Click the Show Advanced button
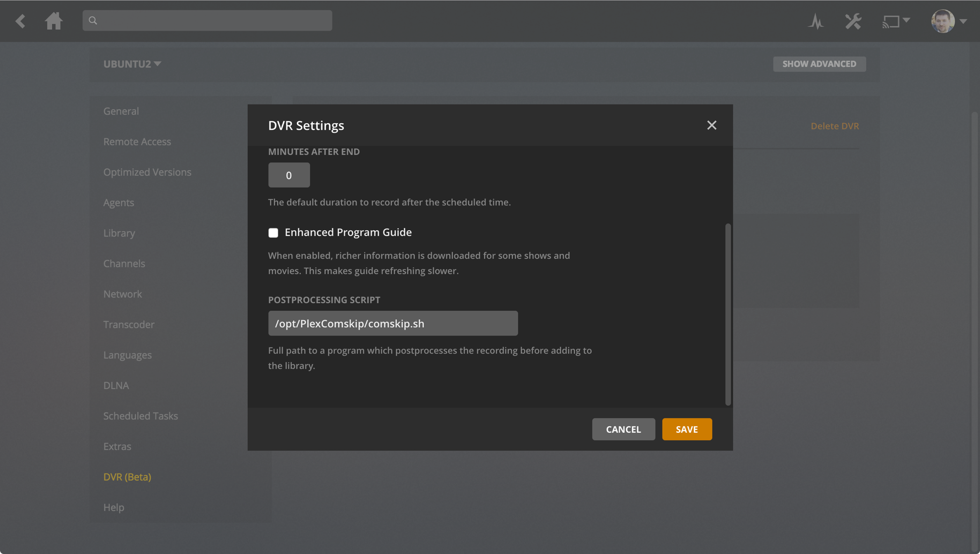 coord(819,64)
